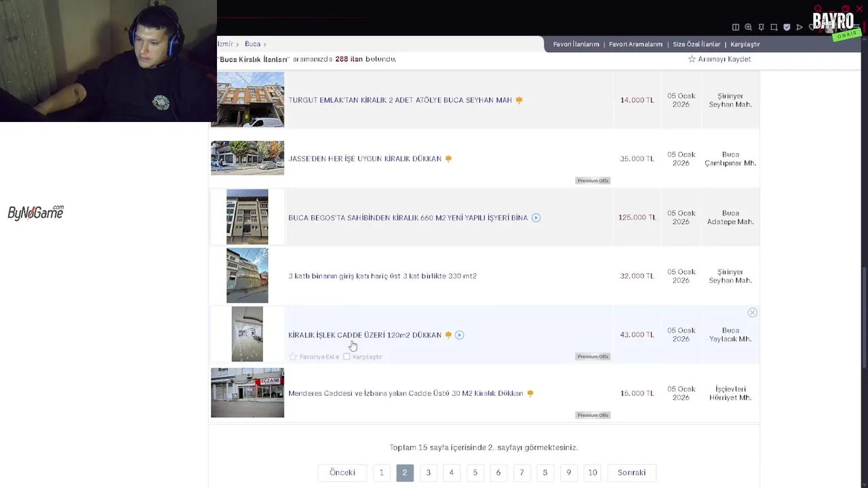Click BUCA BEGOS'TA building thumbnail

248,217
